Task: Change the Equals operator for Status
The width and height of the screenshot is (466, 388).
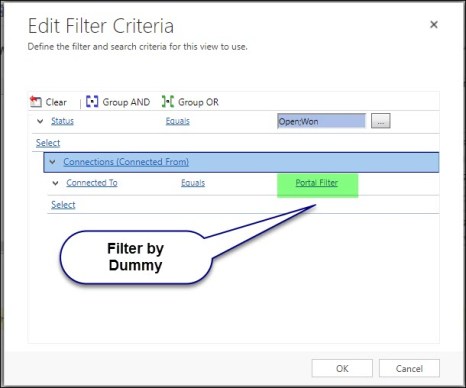Action: click(178, 121)
